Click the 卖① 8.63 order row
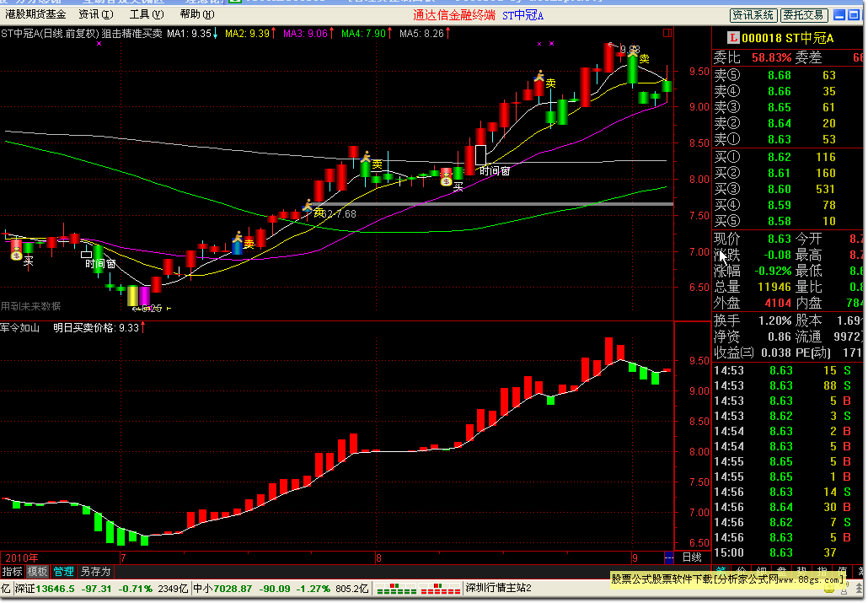The height and width of the screenshot is (603, 868). coord(787,139)
